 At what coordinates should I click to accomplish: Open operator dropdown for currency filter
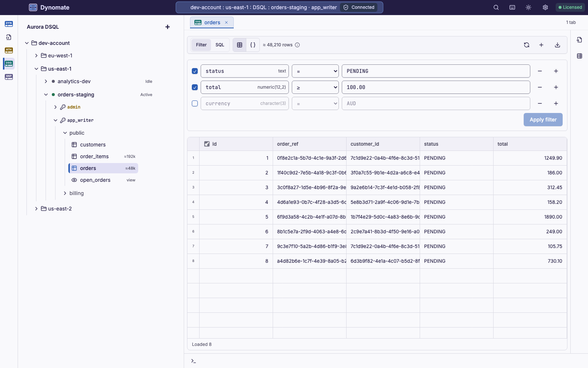[x=315, y=103]
